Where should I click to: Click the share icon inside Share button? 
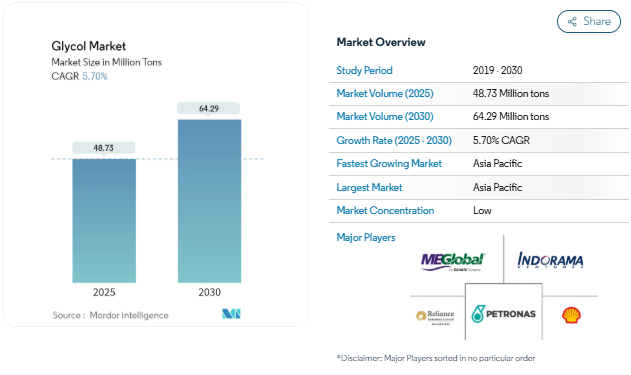click(x=572, y=21)
